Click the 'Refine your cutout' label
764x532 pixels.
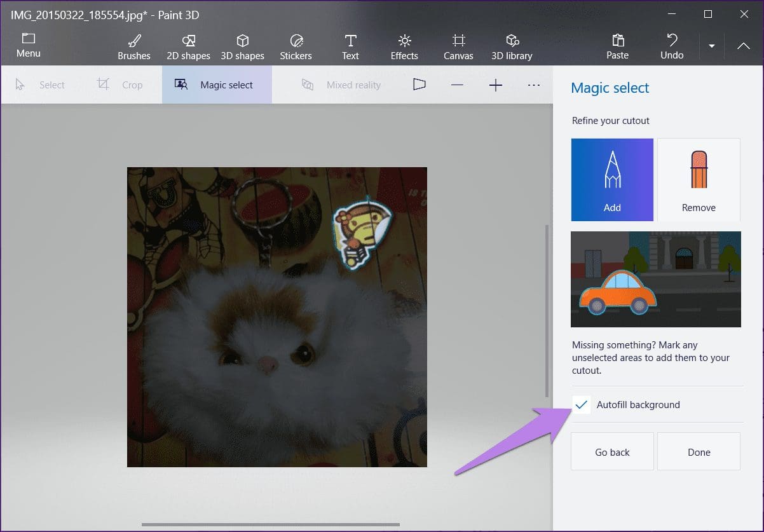tap(611, 120)
